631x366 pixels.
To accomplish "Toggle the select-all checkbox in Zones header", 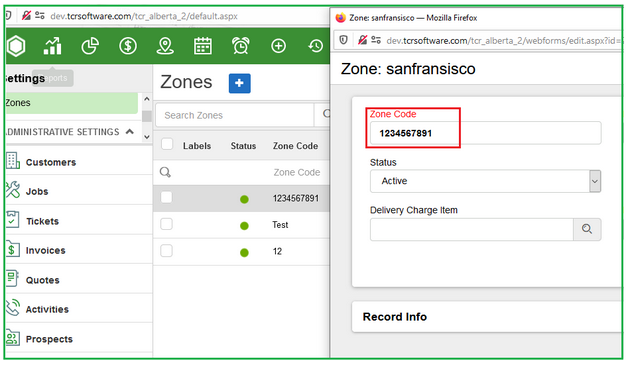I will click(167, 144).
